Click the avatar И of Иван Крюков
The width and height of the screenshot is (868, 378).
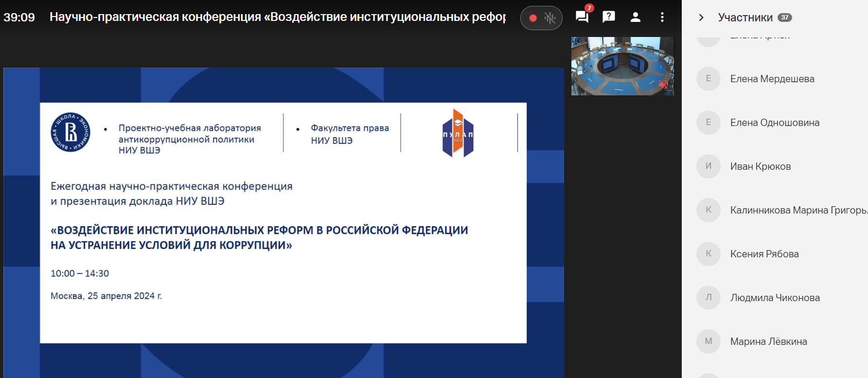(709, 166)
